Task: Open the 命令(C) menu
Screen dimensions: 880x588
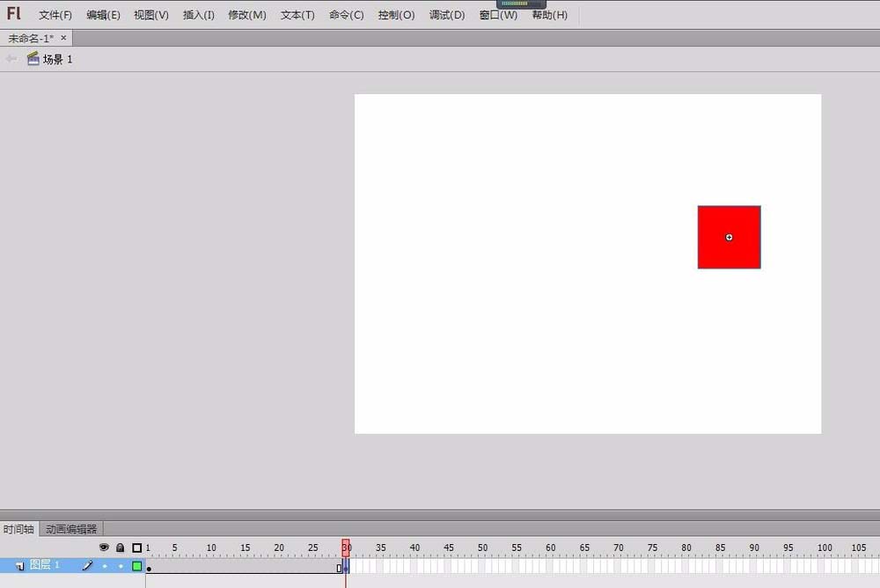Action: (346, 15)
